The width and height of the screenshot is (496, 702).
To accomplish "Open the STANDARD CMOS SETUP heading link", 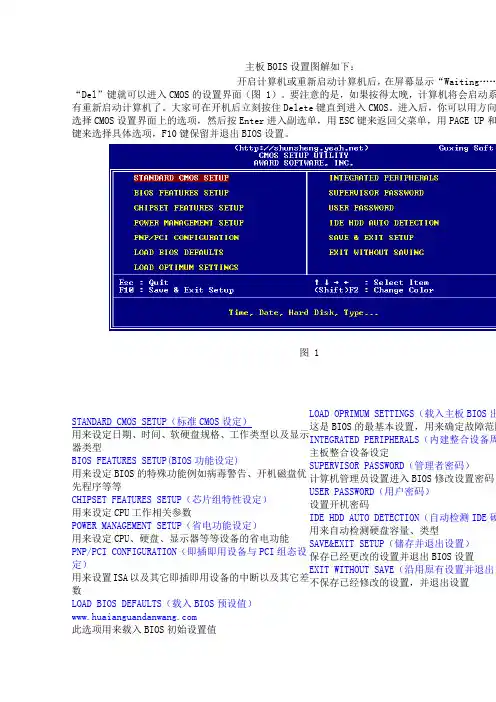I will 160,422.
